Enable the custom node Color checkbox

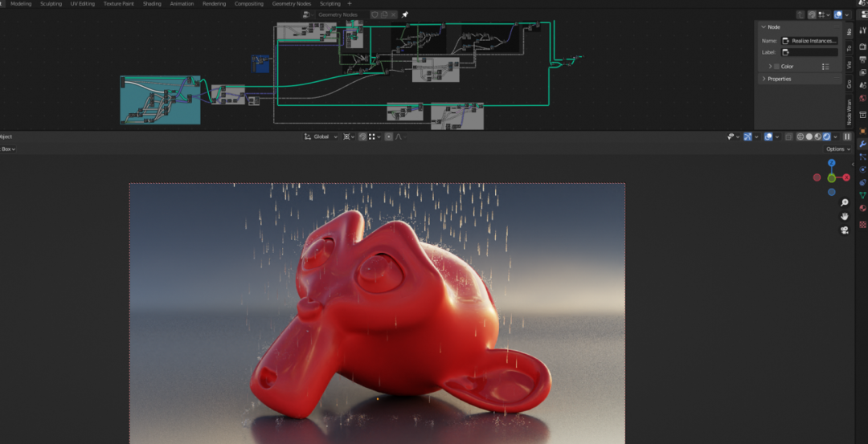(776, 67)
